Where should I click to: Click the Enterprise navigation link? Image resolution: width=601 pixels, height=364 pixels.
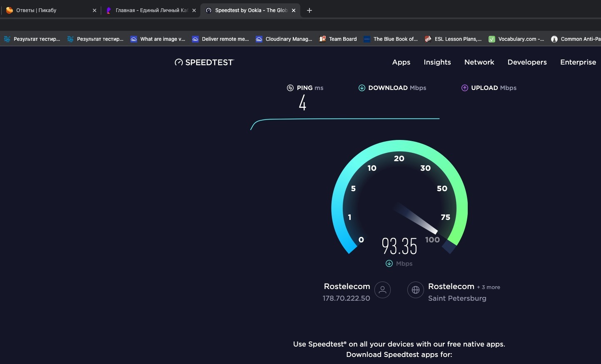pos(578,62)
